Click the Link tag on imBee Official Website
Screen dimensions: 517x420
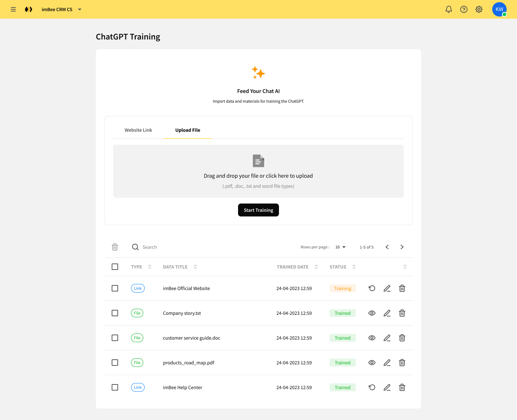138,288
